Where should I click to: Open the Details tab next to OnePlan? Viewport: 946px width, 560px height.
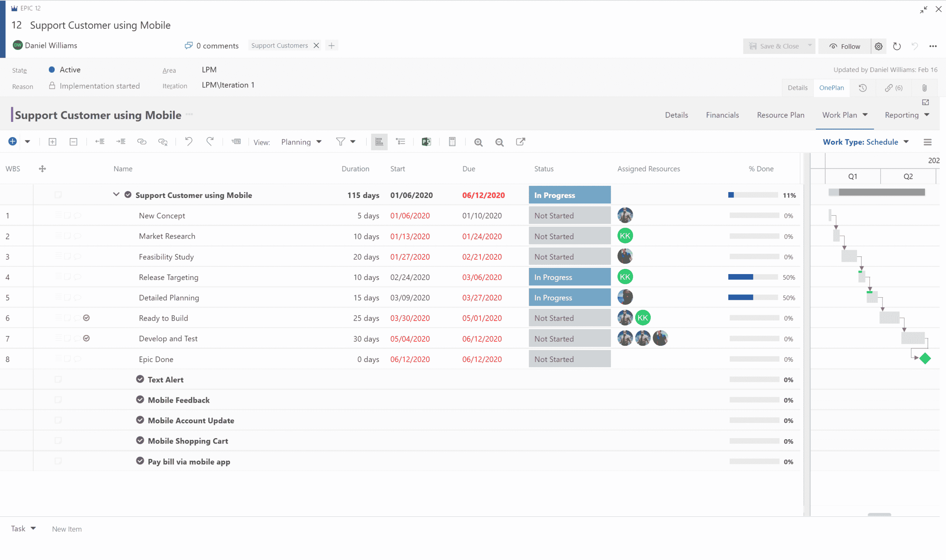[x=798, y=88]
